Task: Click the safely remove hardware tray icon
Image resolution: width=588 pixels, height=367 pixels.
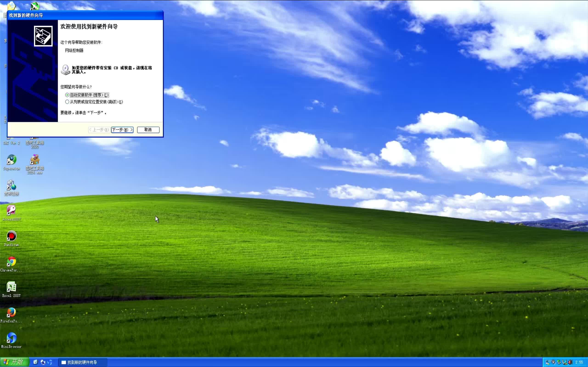Action: (559, 362)
